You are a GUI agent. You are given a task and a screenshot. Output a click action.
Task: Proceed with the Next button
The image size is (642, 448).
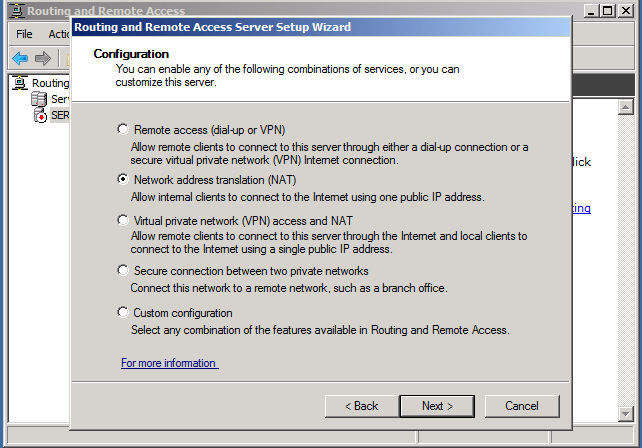(437, 406)
